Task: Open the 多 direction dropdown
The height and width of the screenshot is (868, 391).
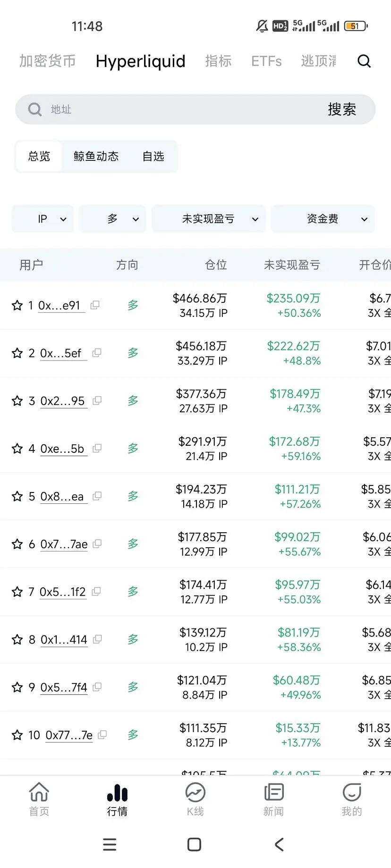Action: point(112,219)
